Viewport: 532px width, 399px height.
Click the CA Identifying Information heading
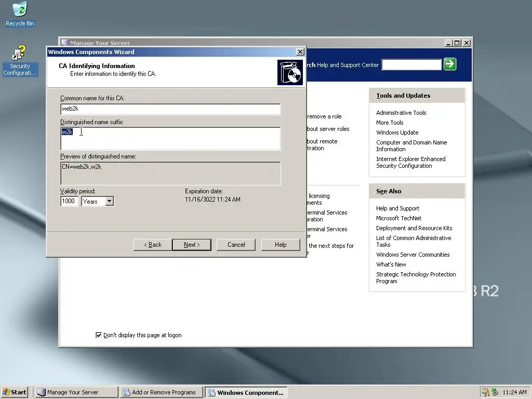pos(97,66)
